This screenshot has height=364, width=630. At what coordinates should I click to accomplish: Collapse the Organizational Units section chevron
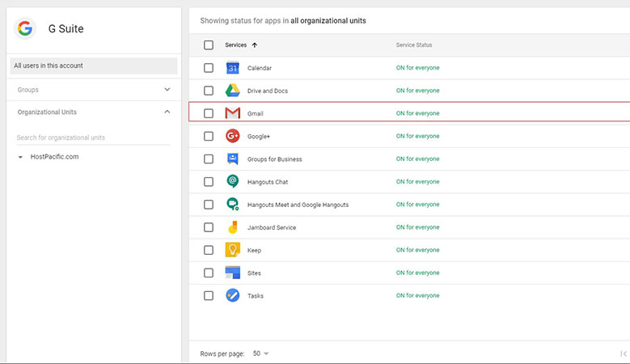(167, 112)
